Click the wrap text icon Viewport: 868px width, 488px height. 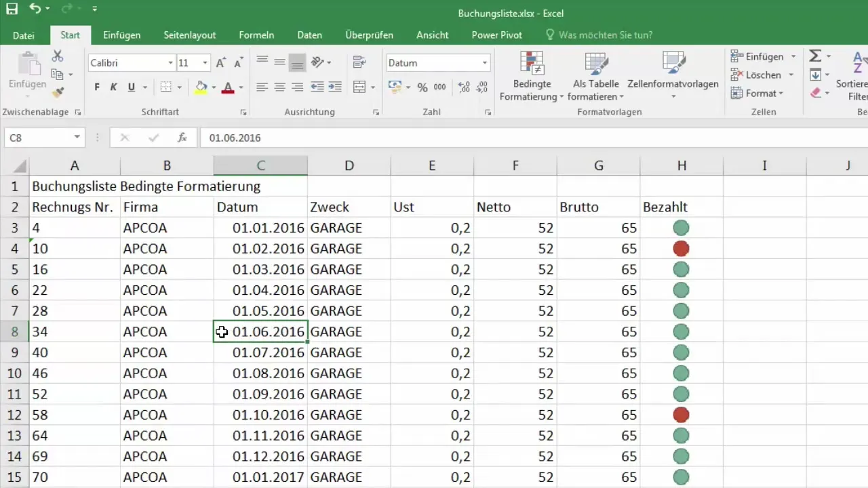click(359, 62)
